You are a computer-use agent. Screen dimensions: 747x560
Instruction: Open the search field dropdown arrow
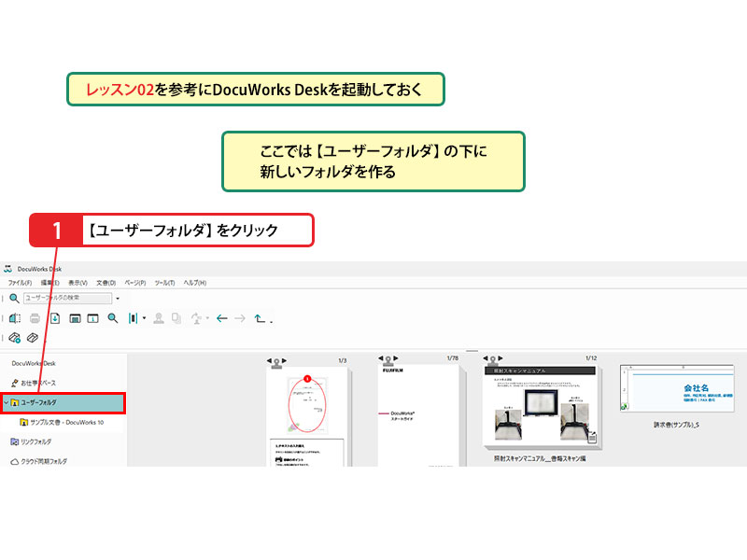coord(118,299)
